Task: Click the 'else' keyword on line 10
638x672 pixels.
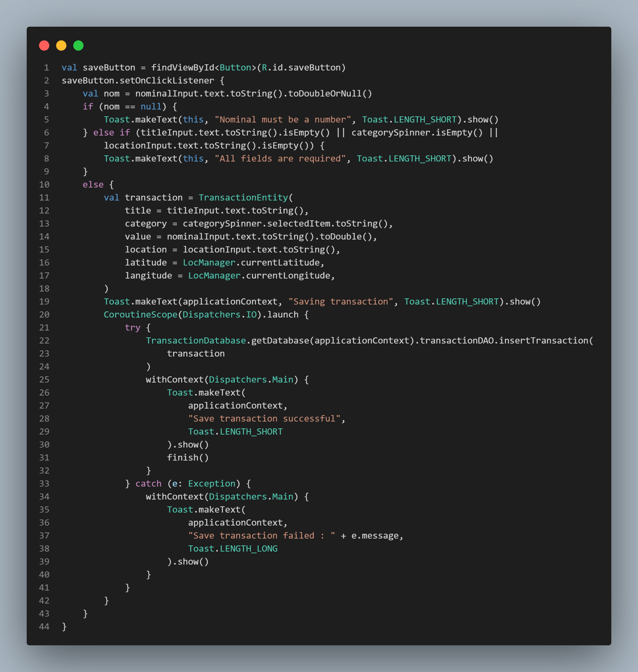Action: pyautogui.click(x=93, y=185)
